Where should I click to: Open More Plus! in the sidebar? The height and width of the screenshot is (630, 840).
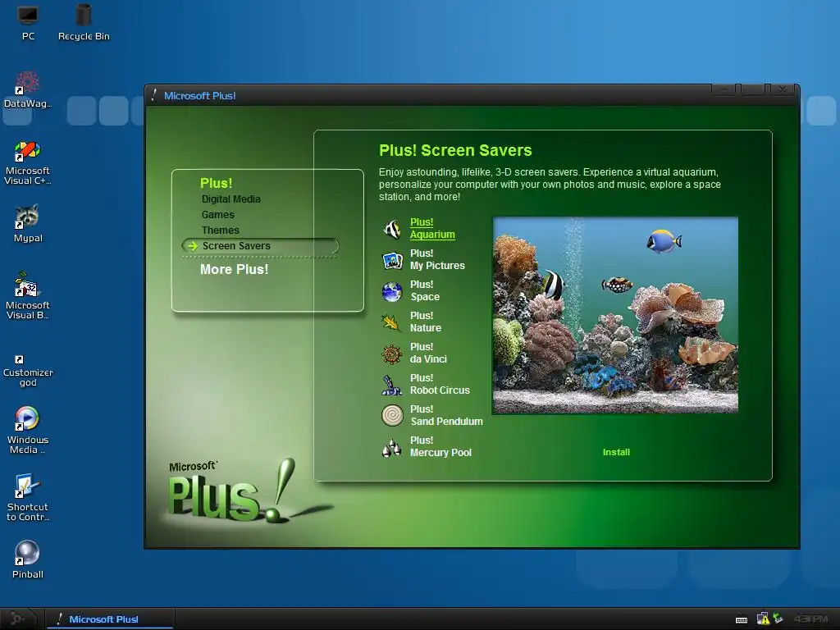pos(234,269)
